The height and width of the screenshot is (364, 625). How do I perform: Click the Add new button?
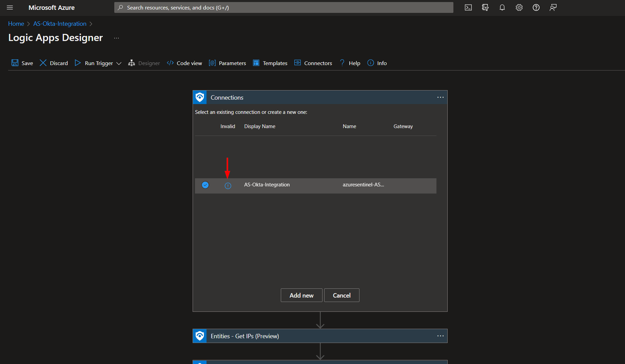pos(301,295)
